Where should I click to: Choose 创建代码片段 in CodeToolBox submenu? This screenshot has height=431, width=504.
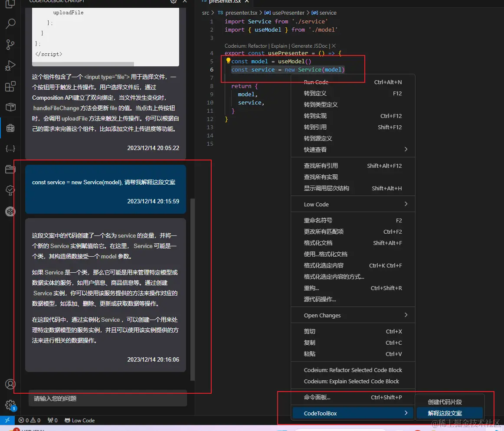(450, 402)
